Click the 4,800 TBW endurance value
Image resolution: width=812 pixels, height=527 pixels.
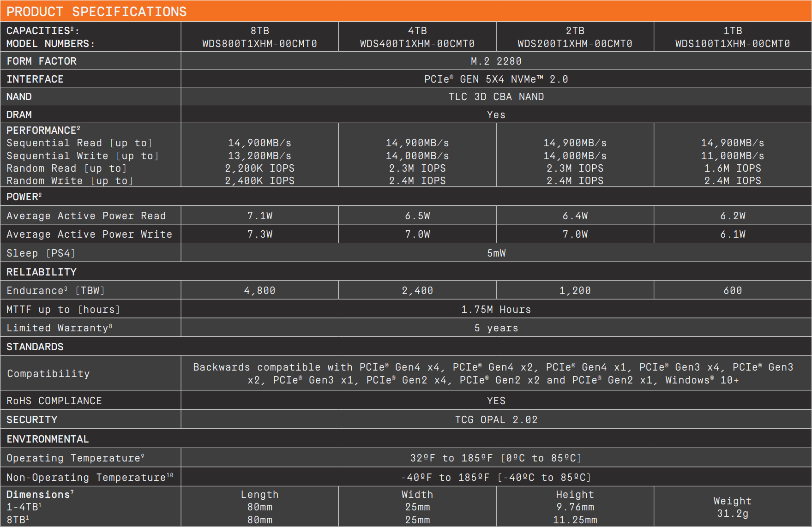click(259, 290)
